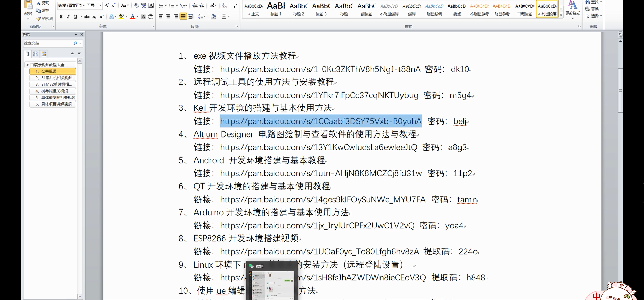Jump to previous heading with up arrow

[72, 53]
